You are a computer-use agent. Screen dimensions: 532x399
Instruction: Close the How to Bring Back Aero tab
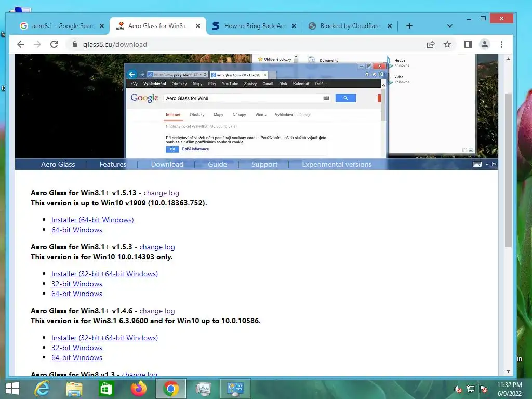294,26
